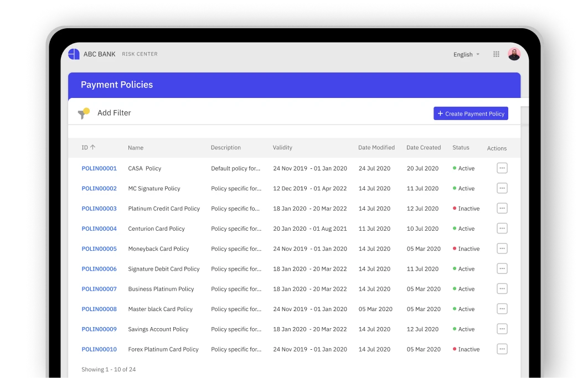Viewport: 588px width, 378px height.
Task: Click POLIN00008 Date Modified "05 Mar 2020"
Action: pos(375,309)
